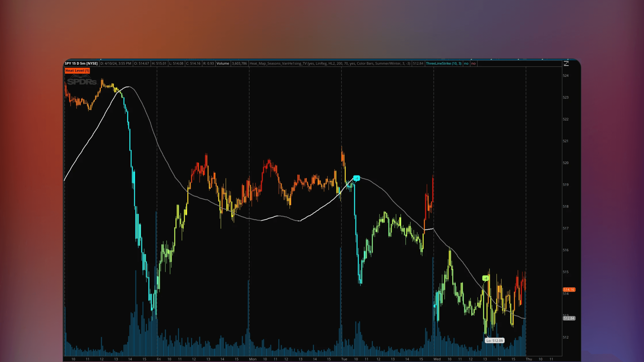Click the orange 514.16 price badge
Image resolution: width=644 pixels, height=362 pixels.
pyautogui.click(x=569, y=290)
